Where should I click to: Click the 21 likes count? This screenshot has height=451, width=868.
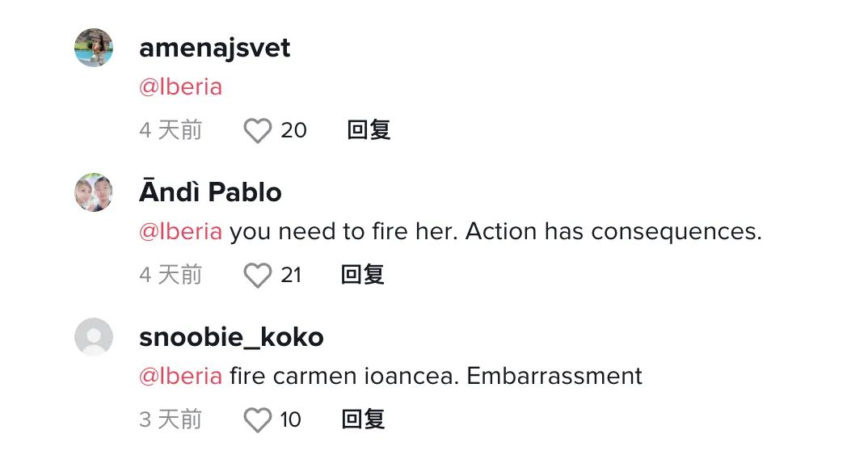click(x=291, y=275)
